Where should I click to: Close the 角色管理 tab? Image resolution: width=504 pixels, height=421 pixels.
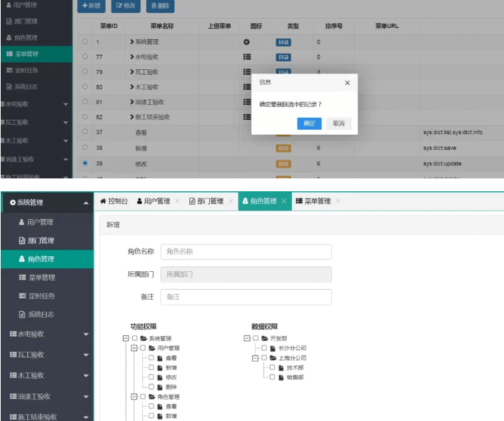tap(284, 201)
